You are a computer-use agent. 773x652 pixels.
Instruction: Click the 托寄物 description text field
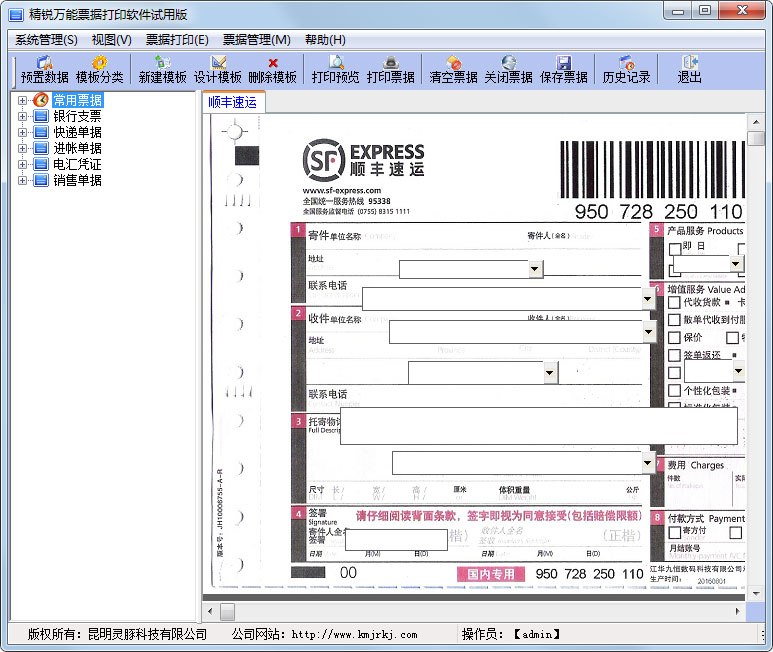point(539,426)
